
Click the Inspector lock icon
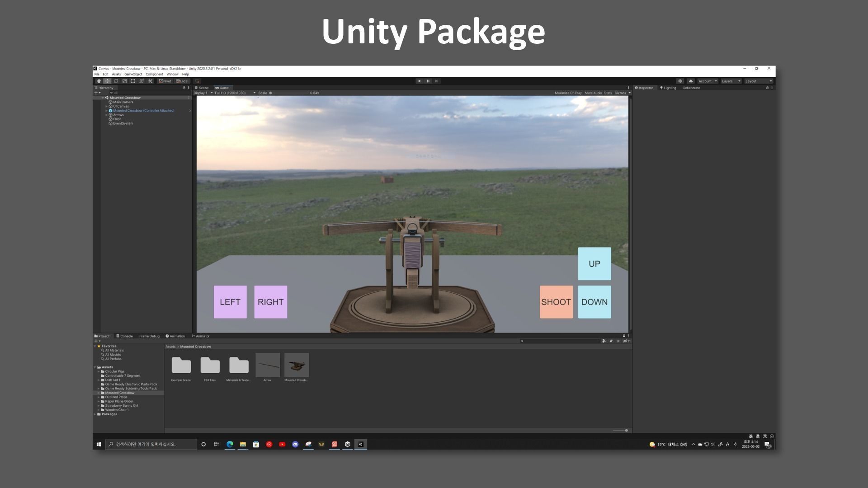[x=767, y=88]
